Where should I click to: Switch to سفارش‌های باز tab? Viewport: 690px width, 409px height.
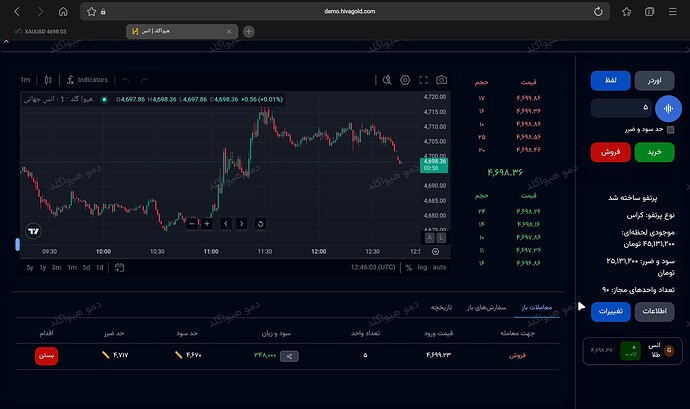[x=487, y=307]
